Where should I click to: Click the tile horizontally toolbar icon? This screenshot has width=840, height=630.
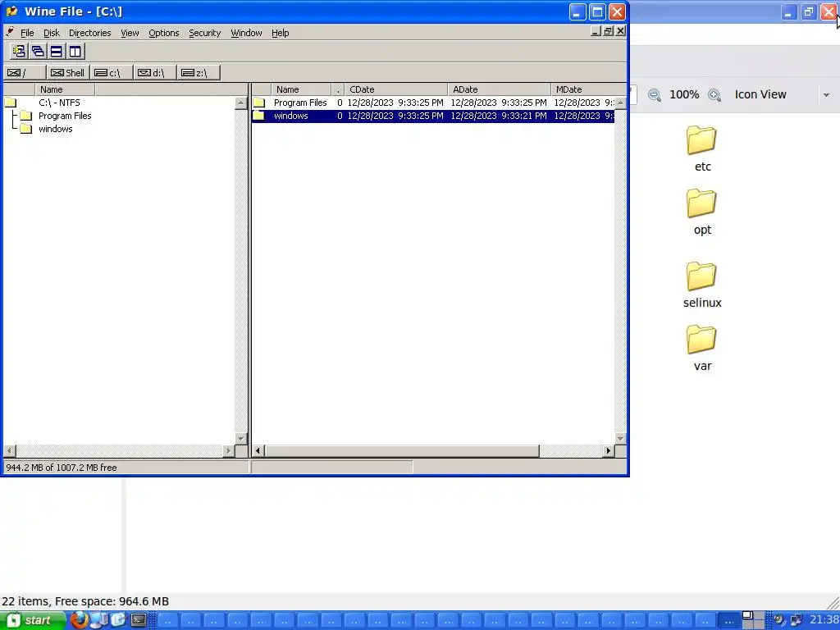pyautogui.click(x=57, y=52)
